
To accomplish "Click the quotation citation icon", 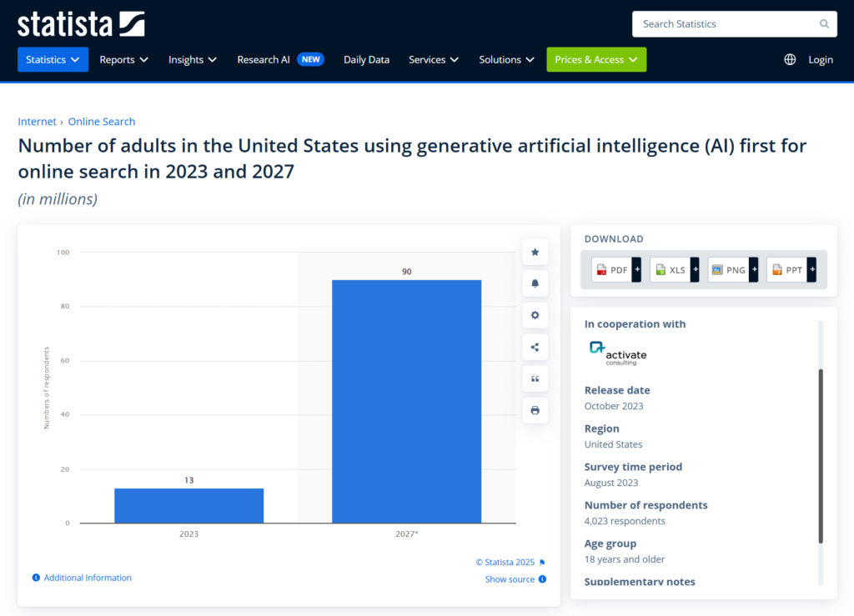I will (535, 378).
